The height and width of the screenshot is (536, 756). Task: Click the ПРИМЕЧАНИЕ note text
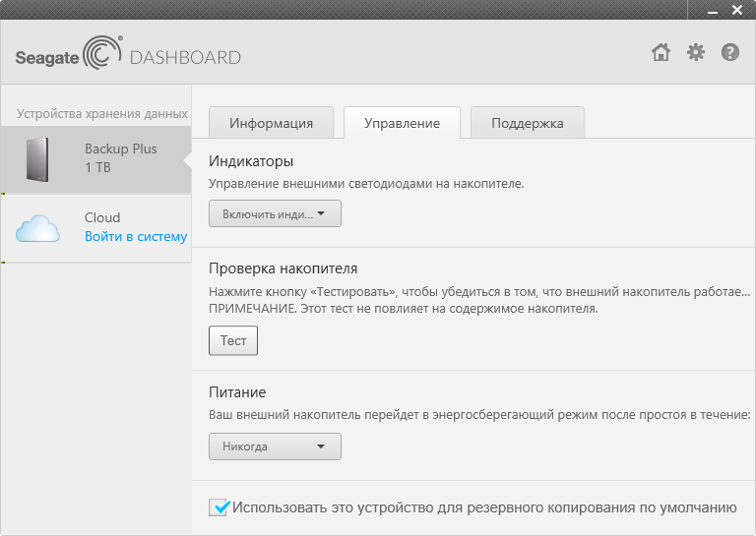coord(403,309)
